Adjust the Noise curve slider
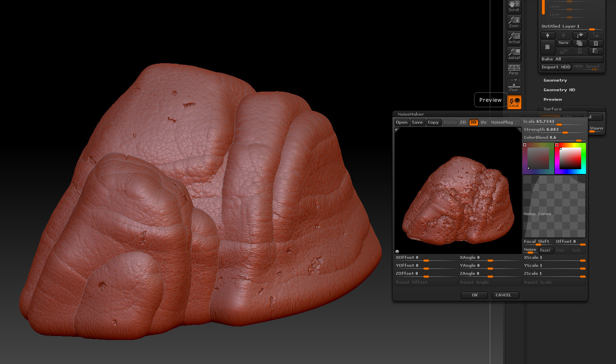Screen dimensions: 616x364 point(530,250)
